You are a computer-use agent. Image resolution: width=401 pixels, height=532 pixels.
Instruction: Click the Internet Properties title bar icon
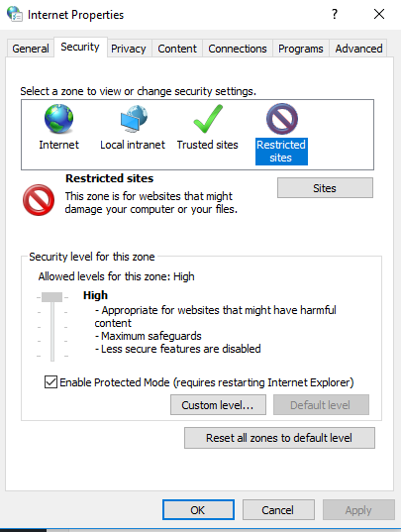(15, 14)
